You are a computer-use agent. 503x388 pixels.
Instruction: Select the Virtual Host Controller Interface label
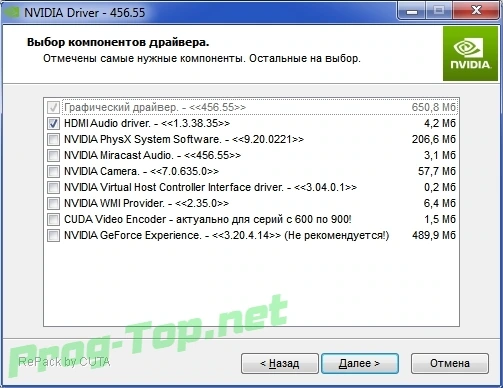coord(210,187)
